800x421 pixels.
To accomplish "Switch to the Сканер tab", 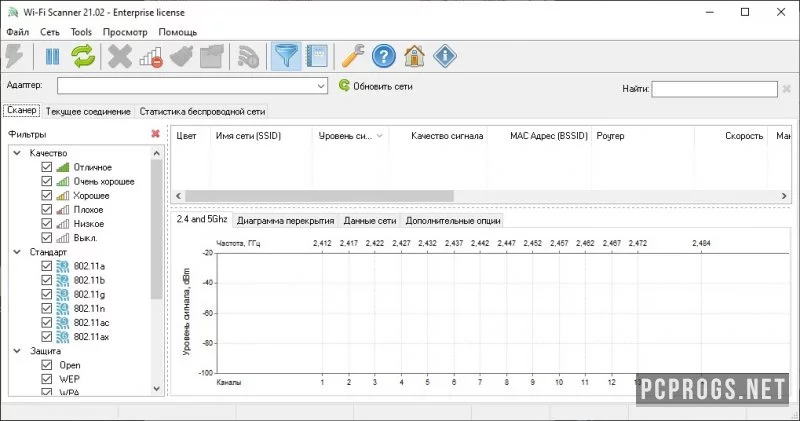I will pyautogui.click(x=21, y=110).
